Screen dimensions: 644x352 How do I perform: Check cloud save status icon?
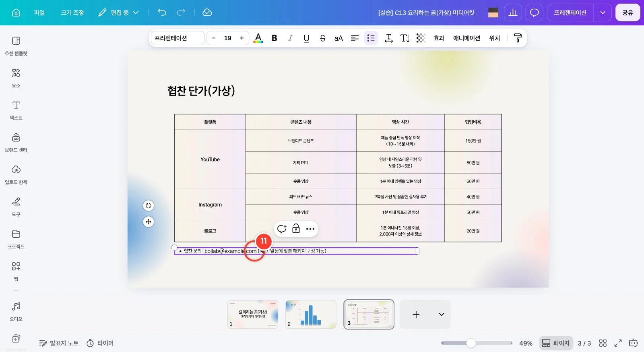click(207, 12)
